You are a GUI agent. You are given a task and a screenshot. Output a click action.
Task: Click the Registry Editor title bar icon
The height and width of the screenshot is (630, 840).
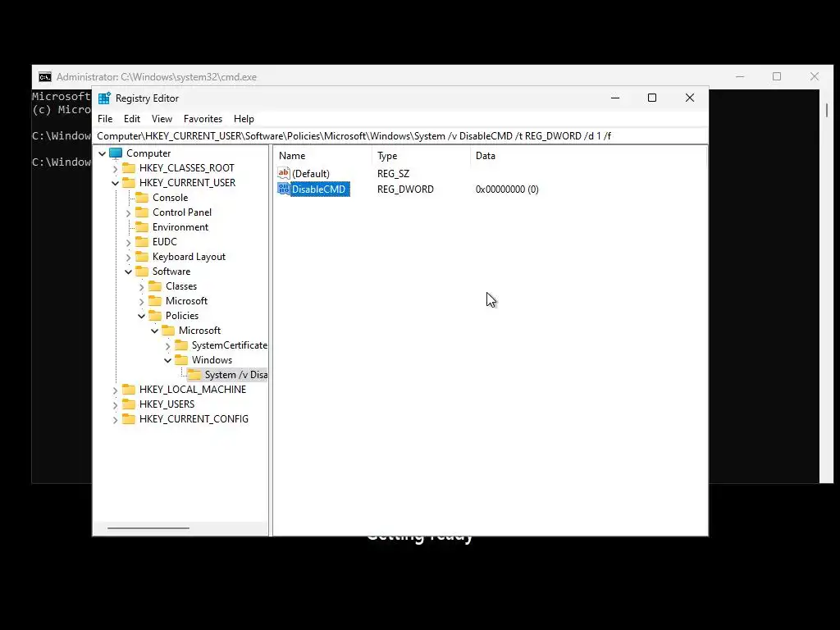click(104, 98)
